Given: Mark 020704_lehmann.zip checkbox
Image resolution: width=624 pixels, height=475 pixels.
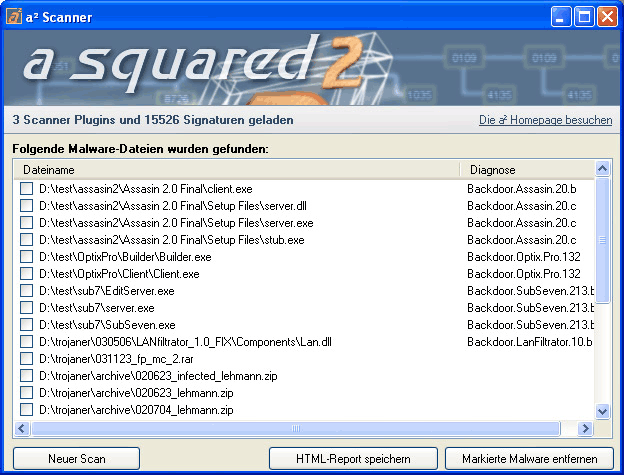Looking at the screenshot, I should [x=26, y=410].
